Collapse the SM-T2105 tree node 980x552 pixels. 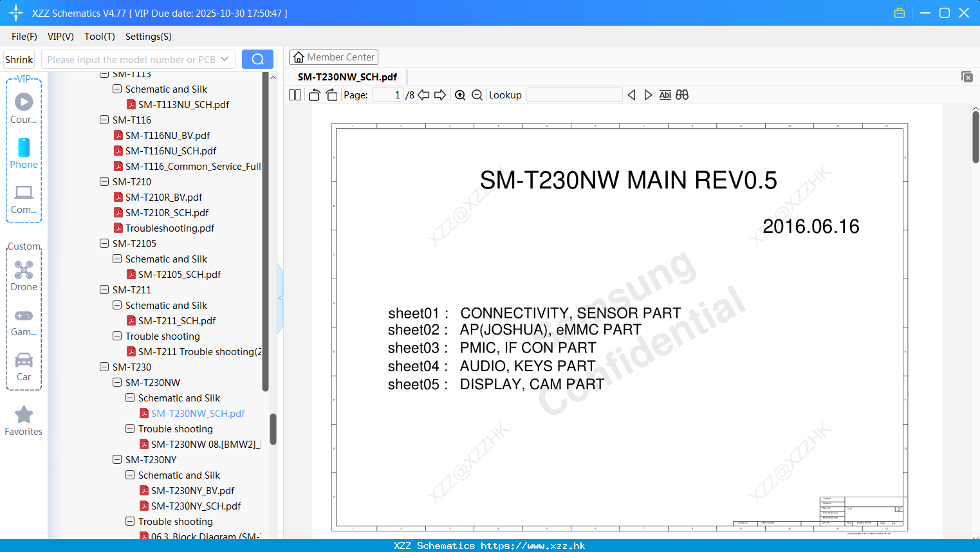tap(104, 243)
